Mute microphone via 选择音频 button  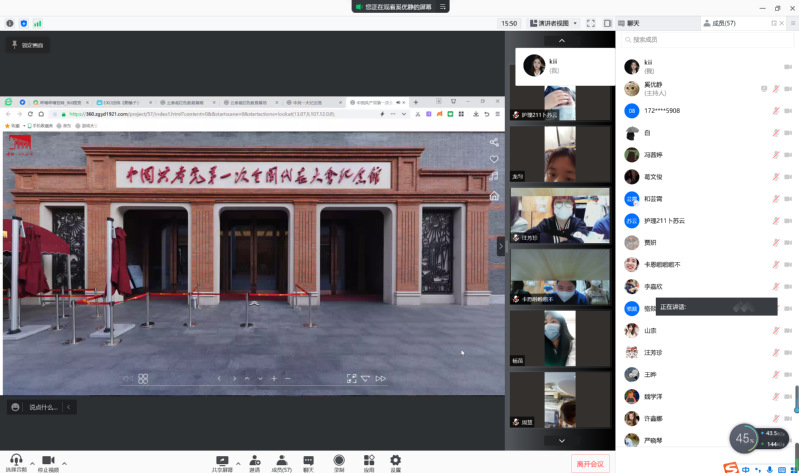click(x=16, y=461)
